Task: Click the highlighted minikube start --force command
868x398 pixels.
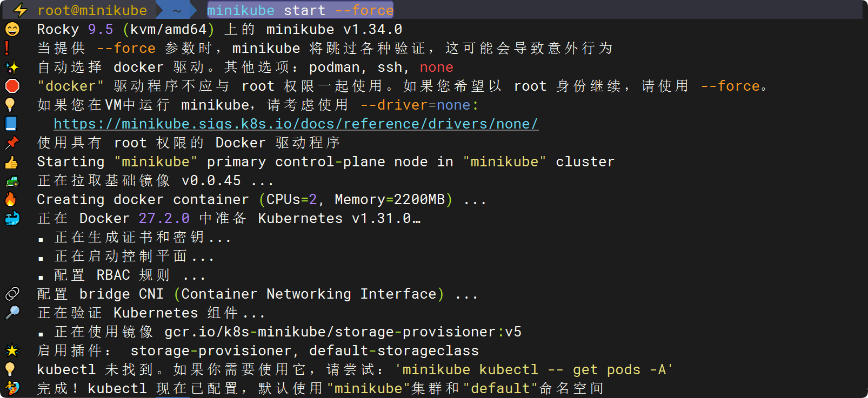Action: click(300, 10)
